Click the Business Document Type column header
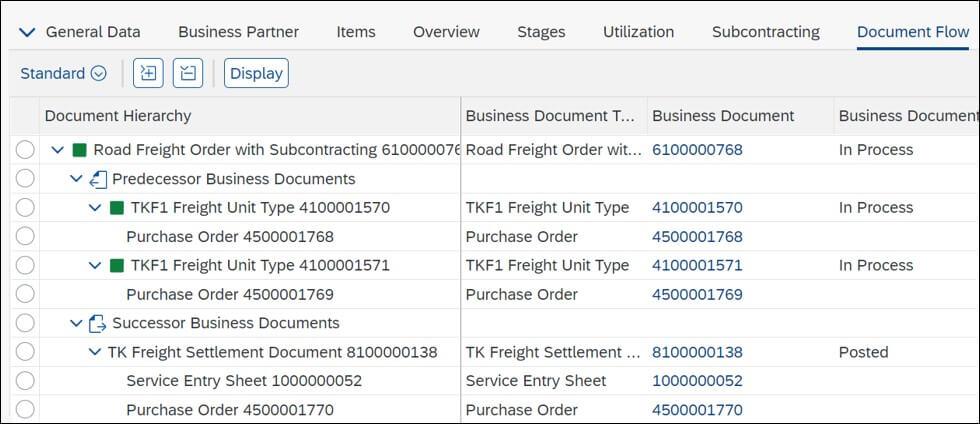The image size is (980, 424). pos(550,116)
